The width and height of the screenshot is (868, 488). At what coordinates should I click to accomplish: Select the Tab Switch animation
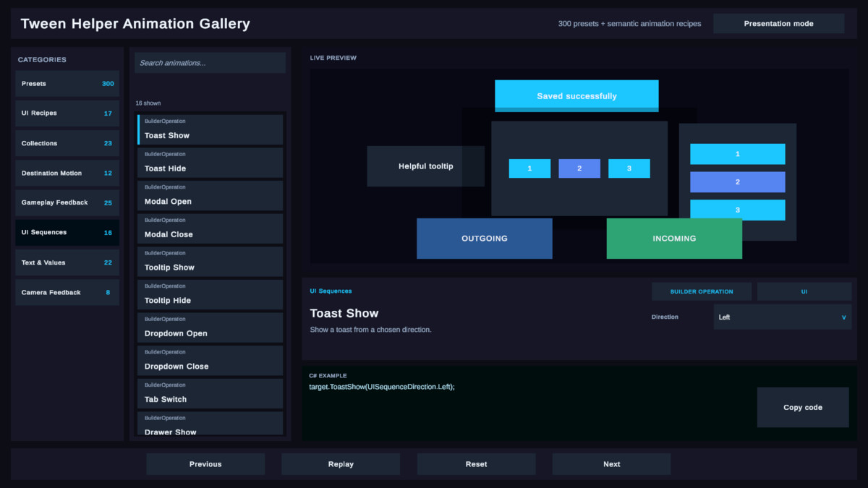(x=210, y=394)
